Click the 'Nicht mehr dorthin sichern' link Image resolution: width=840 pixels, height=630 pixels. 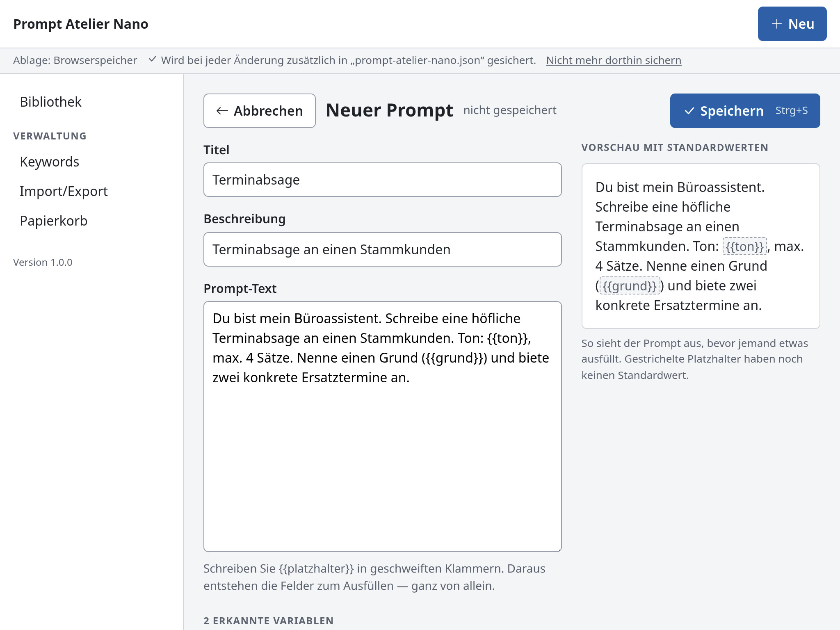(x=614, y=60)
